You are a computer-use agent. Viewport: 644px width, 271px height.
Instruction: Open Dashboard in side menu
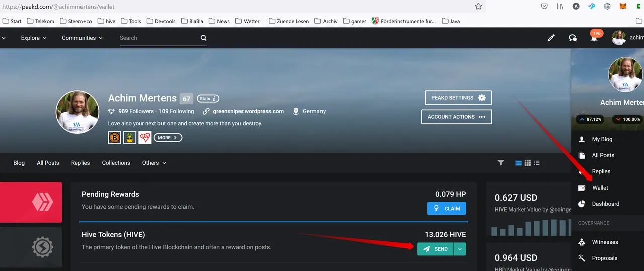pos(606,204)
